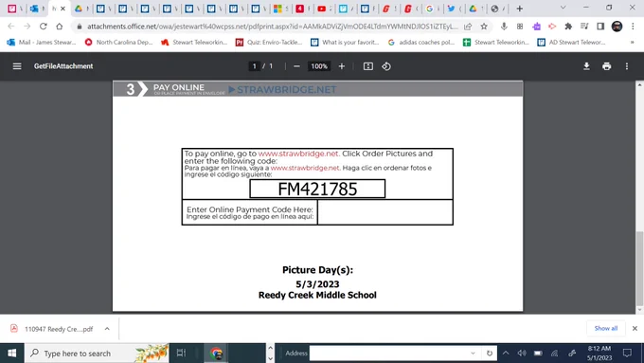
Task: Download the PDF file
Action: tap(586, 66)
